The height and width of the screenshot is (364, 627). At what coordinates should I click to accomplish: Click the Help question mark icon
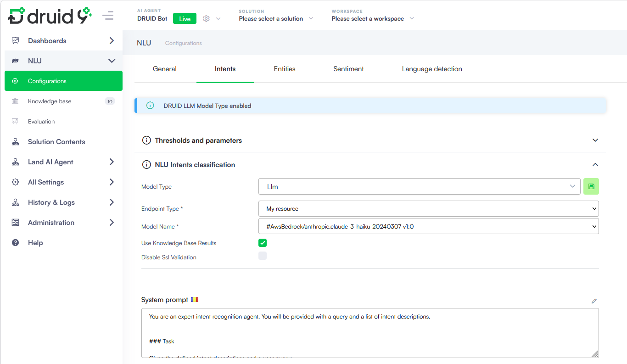16,243
